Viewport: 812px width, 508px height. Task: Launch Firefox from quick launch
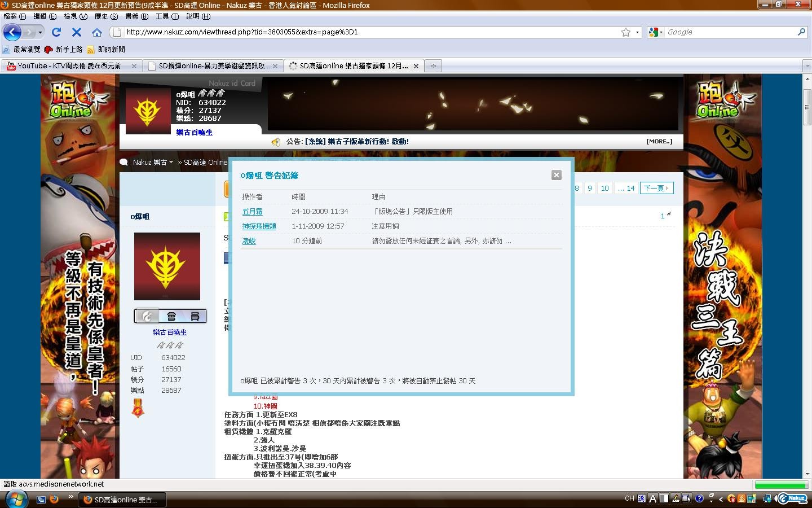pyautogui.click(x=54, y=499)
